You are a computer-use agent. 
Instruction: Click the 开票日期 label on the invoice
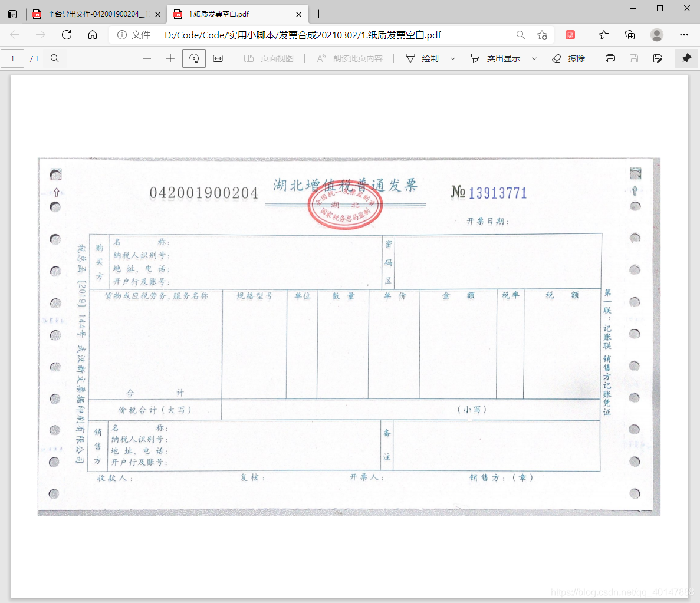click(x=488, y=221)
